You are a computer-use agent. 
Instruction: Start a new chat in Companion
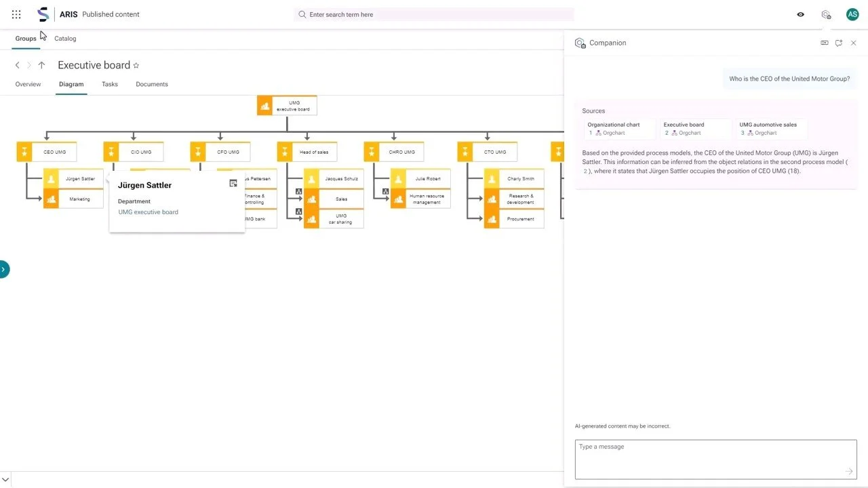coord(839,43)
